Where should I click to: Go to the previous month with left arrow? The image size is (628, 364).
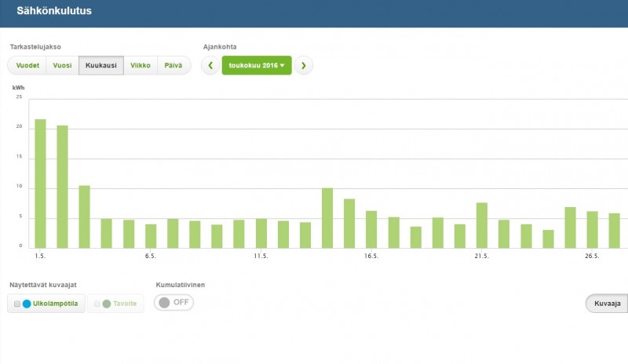coord(210,66)
